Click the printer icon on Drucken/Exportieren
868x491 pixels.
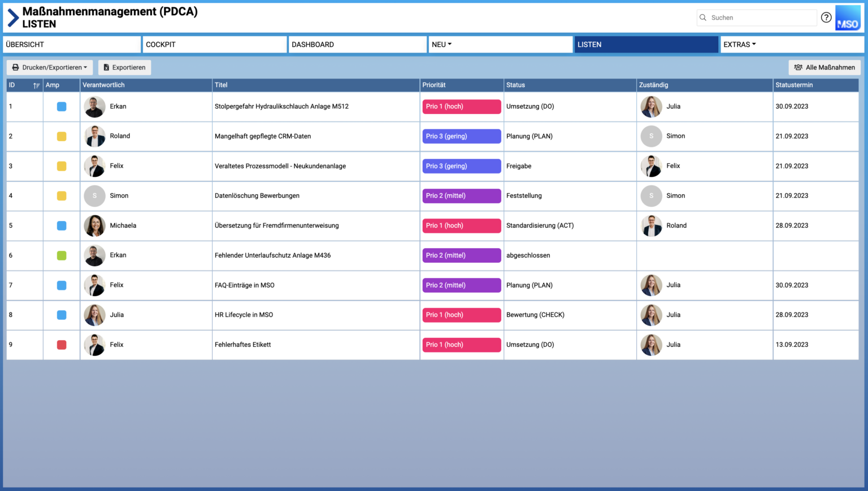point(16,67)
